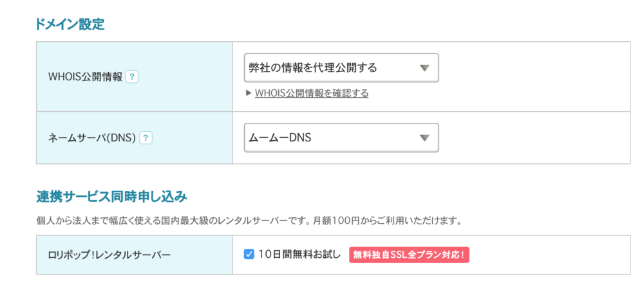Screen dimensions: 644x299
Task: Click the ムームーDNS text inside the dropdown
Action: (x=280, y=138)
